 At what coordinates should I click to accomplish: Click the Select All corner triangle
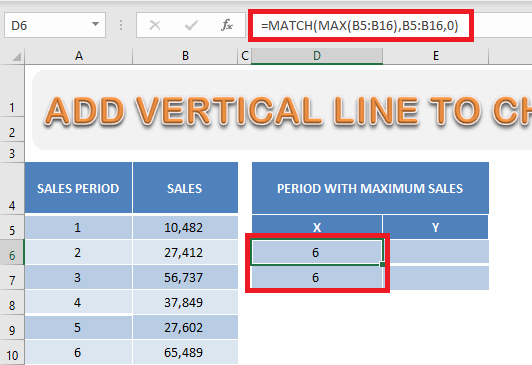click(17, 57)
